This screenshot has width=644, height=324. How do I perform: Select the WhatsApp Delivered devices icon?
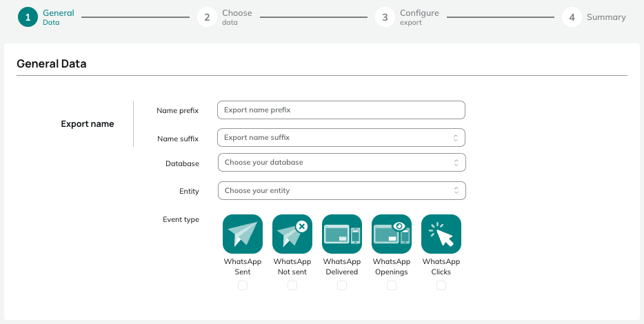pos(342,234)
